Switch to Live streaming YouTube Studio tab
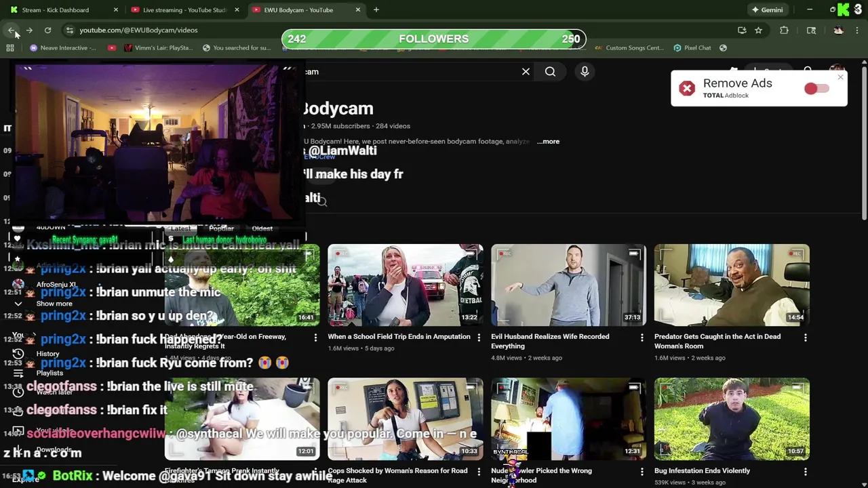The width and height of the screenshot is (868, 488). coord(184,9)
